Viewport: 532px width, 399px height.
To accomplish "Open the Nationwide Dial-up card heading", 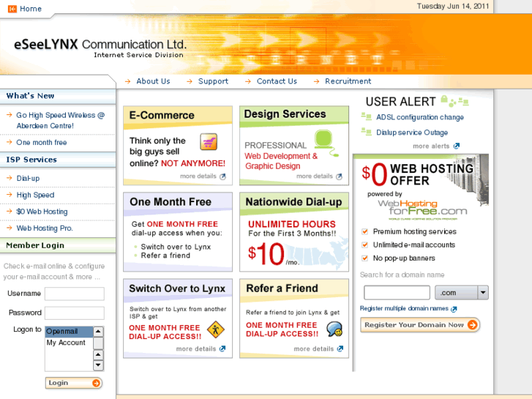I will pyautogui.click(x=293, y=202).
